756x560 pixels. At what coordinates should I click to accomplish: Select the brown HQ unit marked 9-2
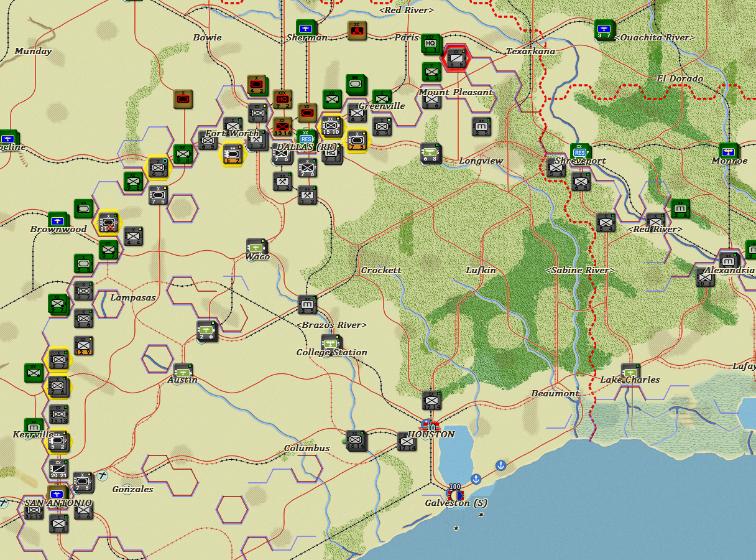point(282,99)
